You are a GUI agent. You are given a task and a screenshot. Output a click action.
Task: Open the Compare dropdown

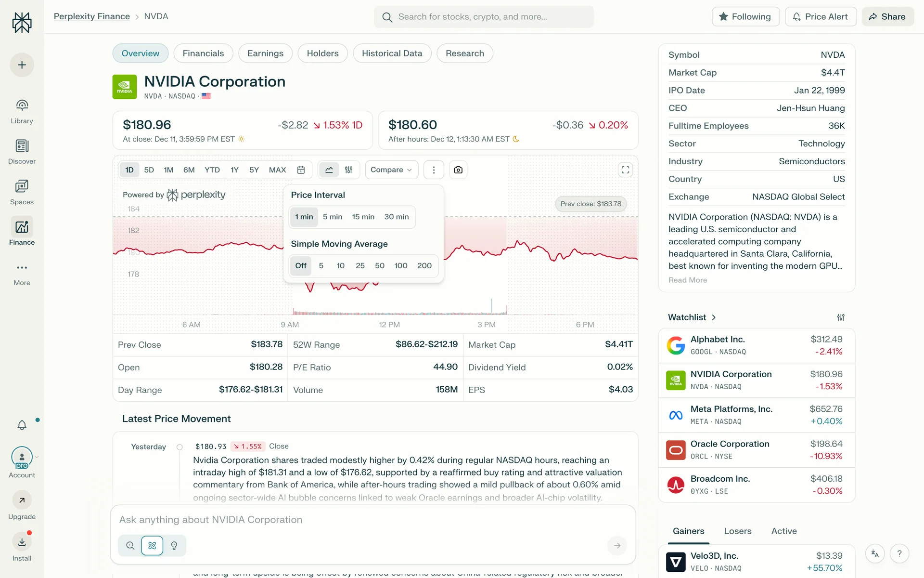pos(391,170)
